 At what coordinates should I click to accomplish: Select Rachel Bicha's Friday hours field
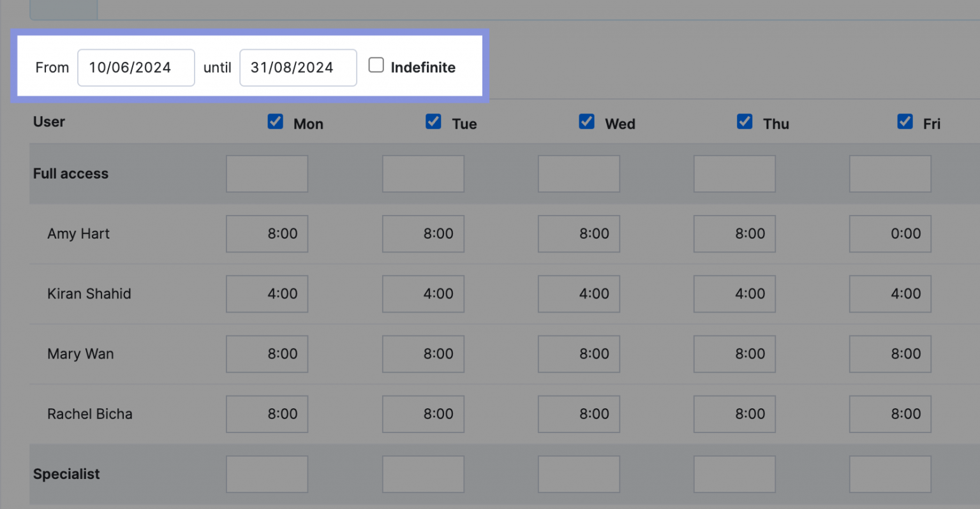(x=890, y=414)
